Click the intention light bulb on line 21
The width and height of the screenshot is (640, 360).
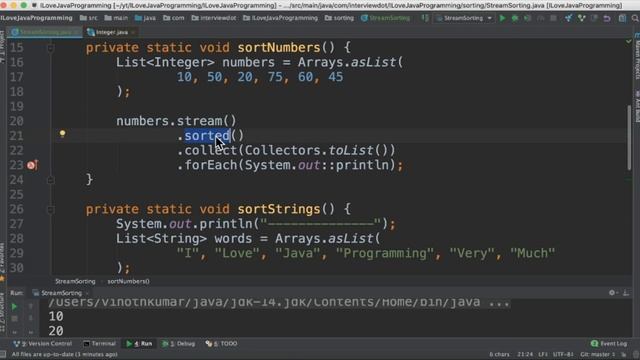pyautogui.click(x=62, y=133)
